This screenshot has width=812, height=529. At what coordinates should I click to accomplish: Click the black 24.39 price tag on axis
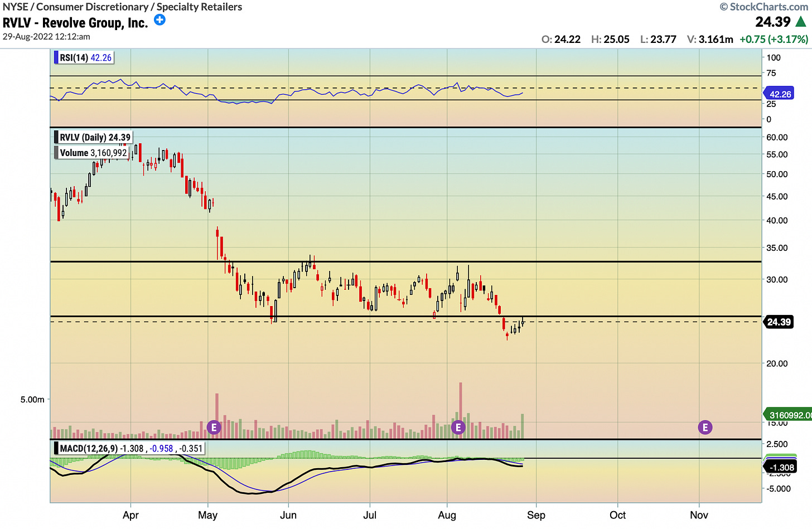click(x=779, y=322)
